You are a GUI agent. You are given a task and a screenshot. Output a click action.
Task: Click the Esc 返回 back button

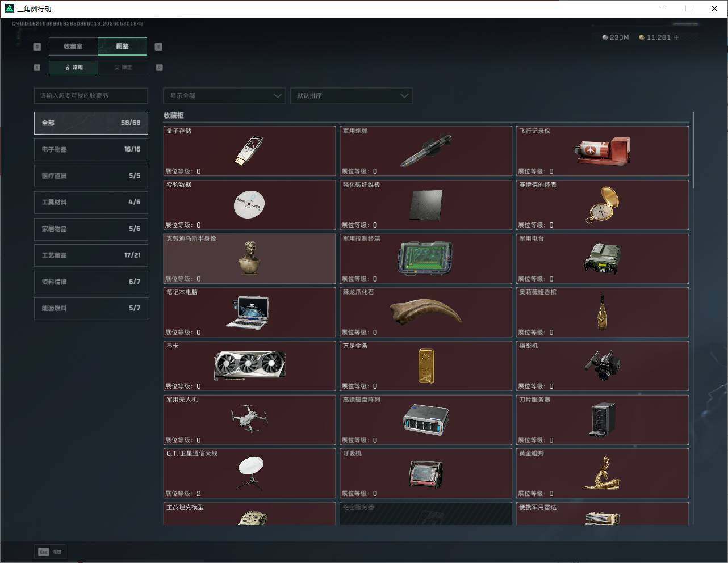click(51, 552)
